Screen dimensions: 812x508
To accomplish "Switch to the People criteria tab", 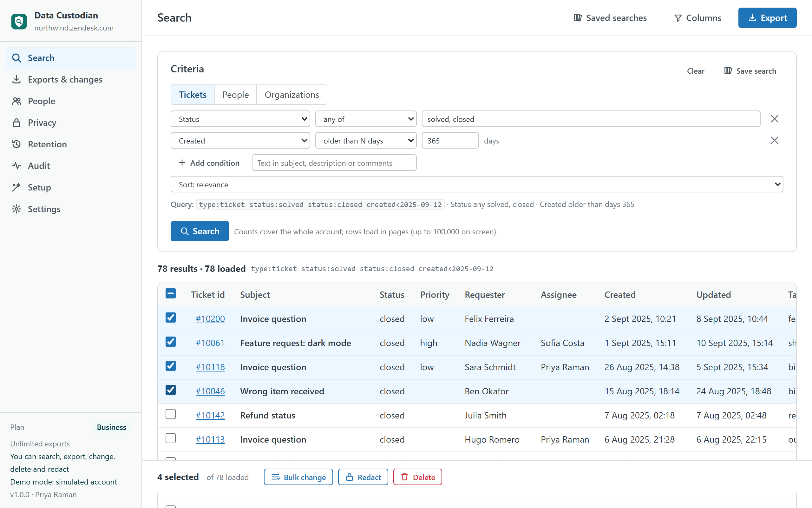I will [236, 95].
